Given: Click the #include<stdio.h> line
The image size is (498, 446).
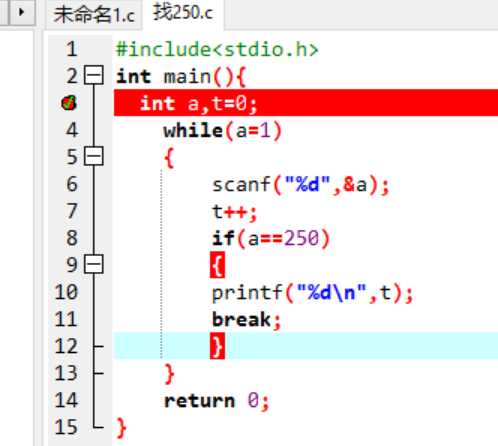Looking at the screenshot, I should [x=217, y=50].
